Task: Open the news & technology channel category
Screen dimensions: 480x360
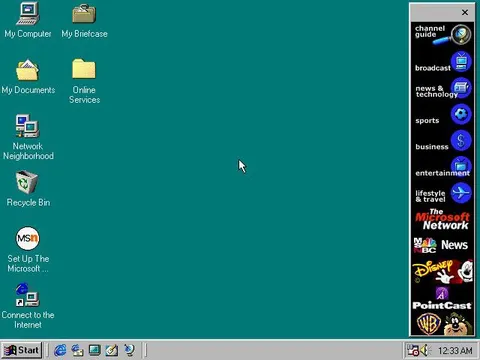Action: click(x=442, y=88)
